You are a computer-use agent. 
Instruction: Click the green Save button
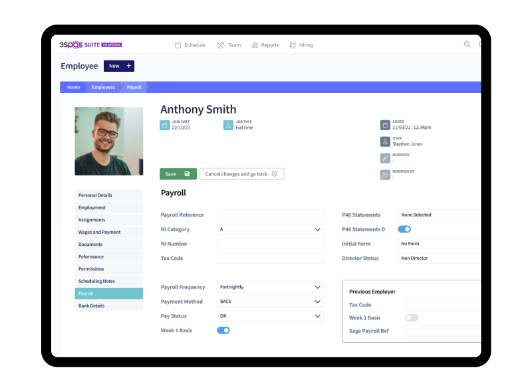(178, 174)
